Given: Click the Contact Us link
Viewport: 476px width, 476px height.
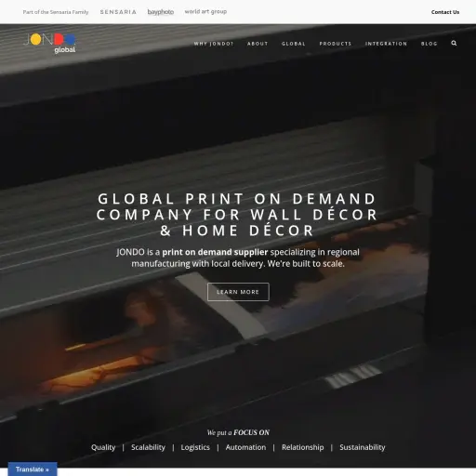Looking at the screenshot, I should [x=445, y=12].
